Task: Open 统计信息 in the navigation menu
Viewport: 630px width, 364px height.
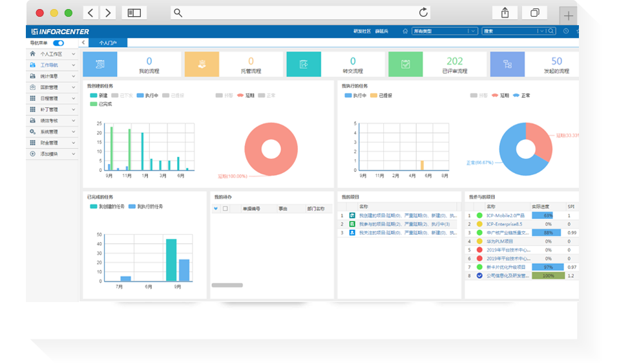Action: (x=52, y=76)
